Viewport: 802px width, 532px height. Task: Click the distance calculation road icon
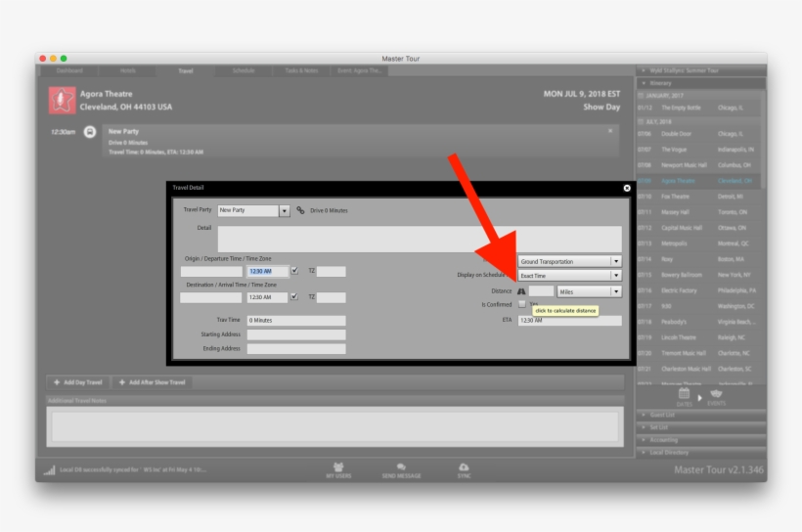tap(521, 291)
